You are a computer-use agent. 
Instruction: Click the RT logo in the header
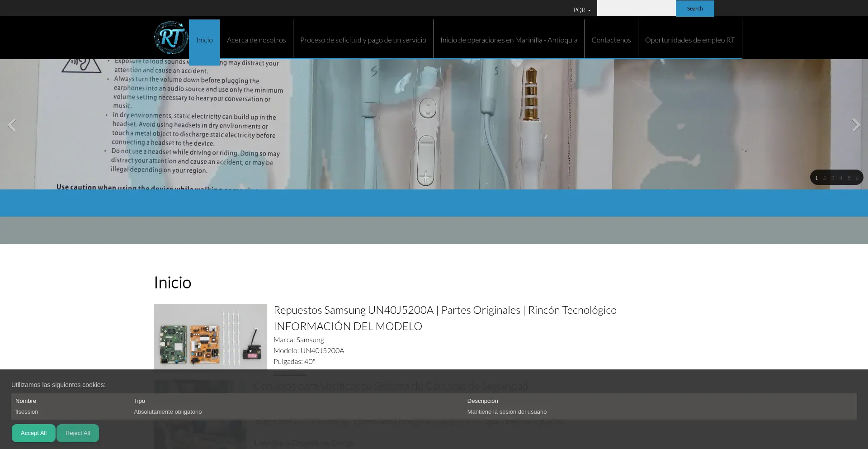(171, 38)
